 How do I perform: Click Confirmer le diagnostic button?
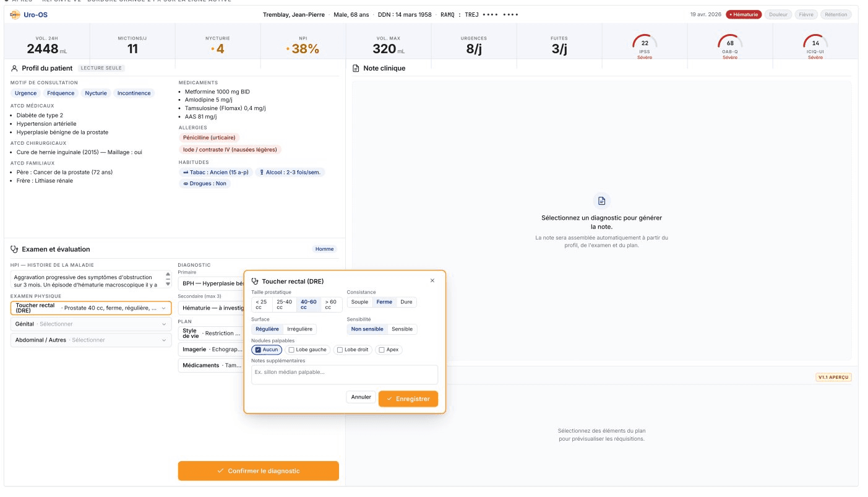pyautogui.click(x=259, y=471)
